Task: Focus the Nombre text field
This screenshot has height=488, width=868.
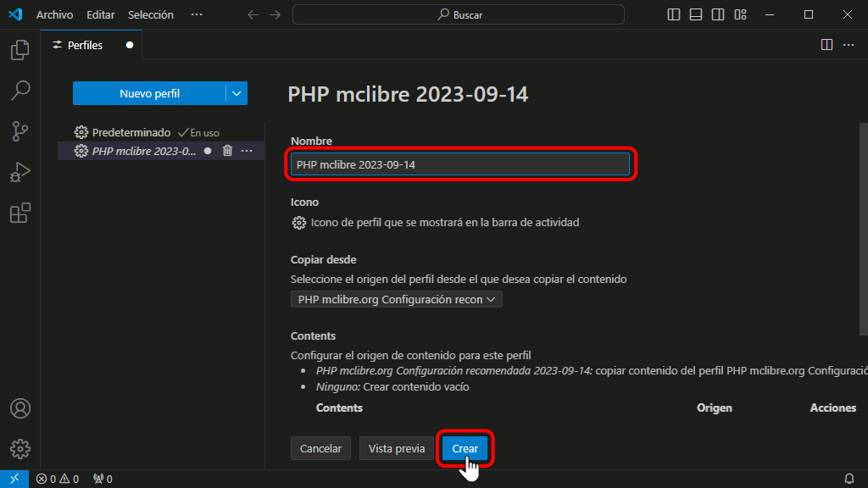Action: click(460, 164)
